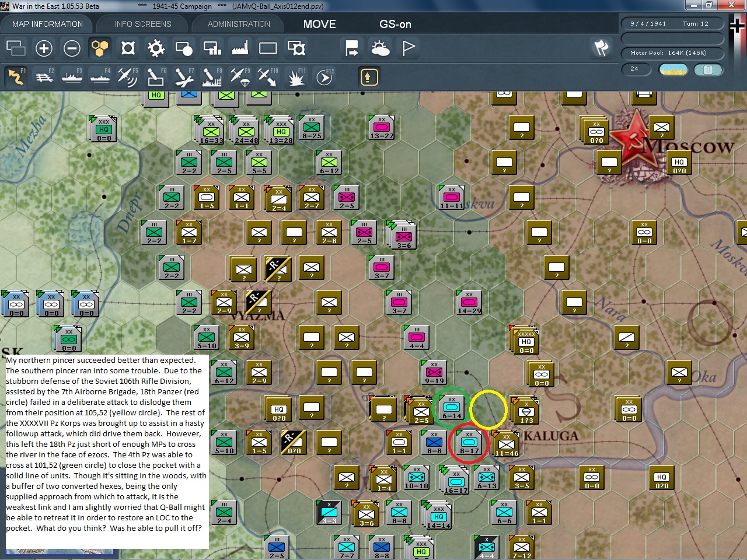Click the Motor Pool 164K readout
Viewport: 747px width, 560px height.
coord(672,52)
